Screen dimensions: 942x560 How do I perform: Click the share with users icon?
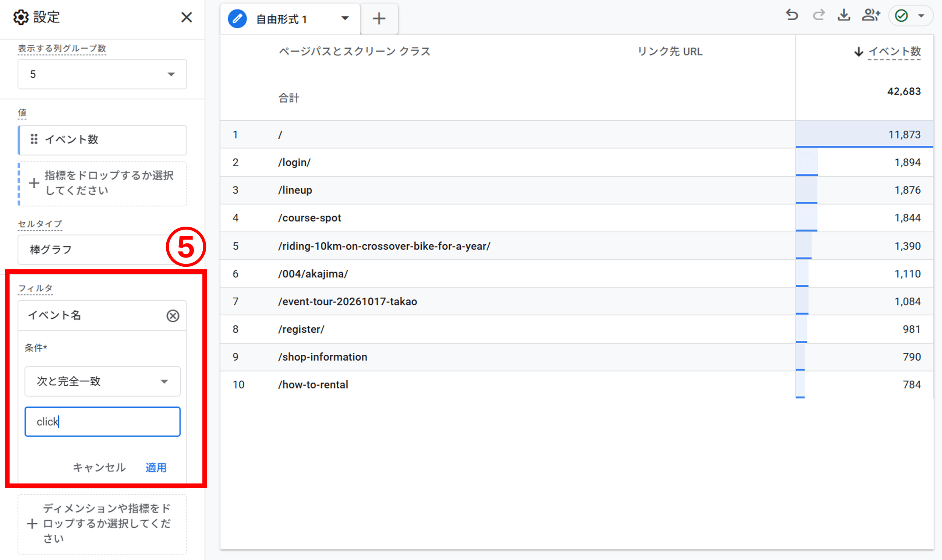[871, 15]
